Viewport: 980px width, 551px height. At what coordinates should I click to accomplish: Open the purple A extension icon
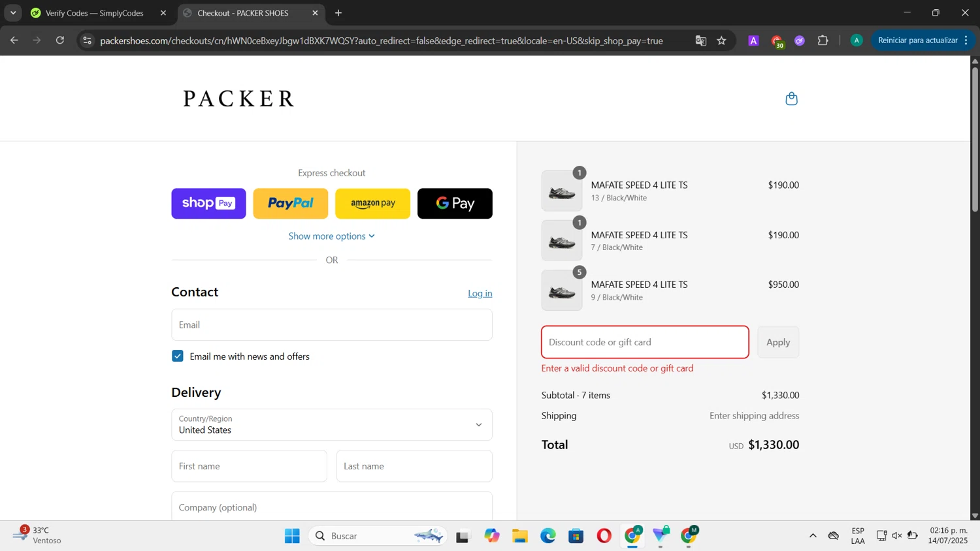coord(753,40)
